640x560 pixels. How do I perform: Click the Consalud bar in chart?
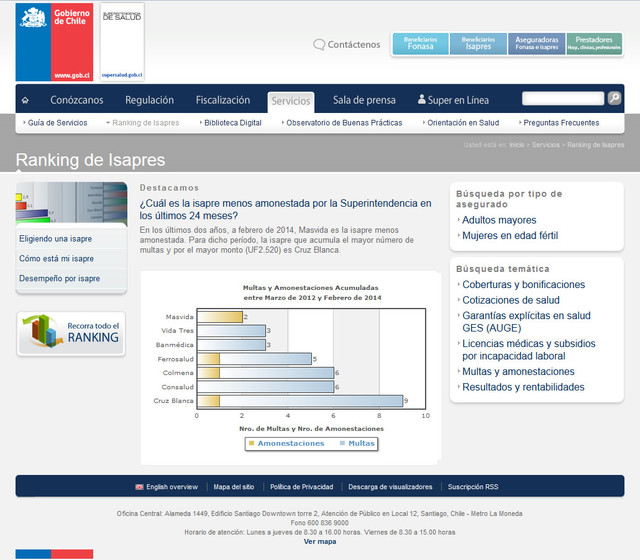click(266, 387)
